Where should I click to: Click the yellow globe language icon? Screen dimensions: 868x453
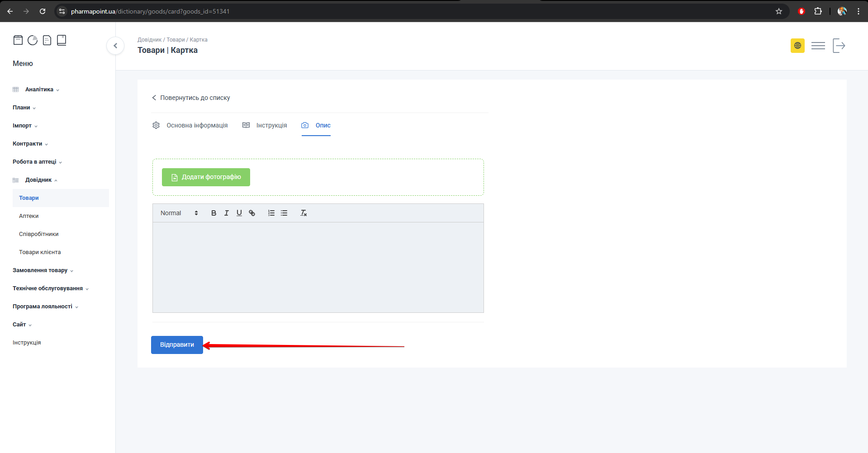point(797,46)
